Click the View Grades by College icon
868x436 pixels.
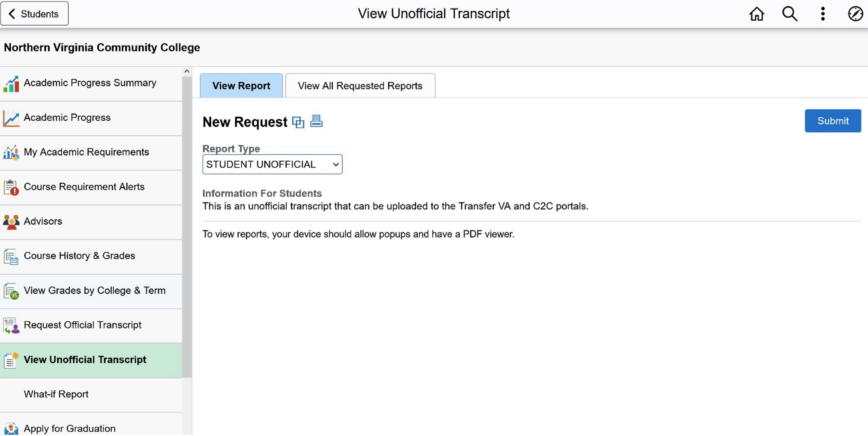(11, 291)
